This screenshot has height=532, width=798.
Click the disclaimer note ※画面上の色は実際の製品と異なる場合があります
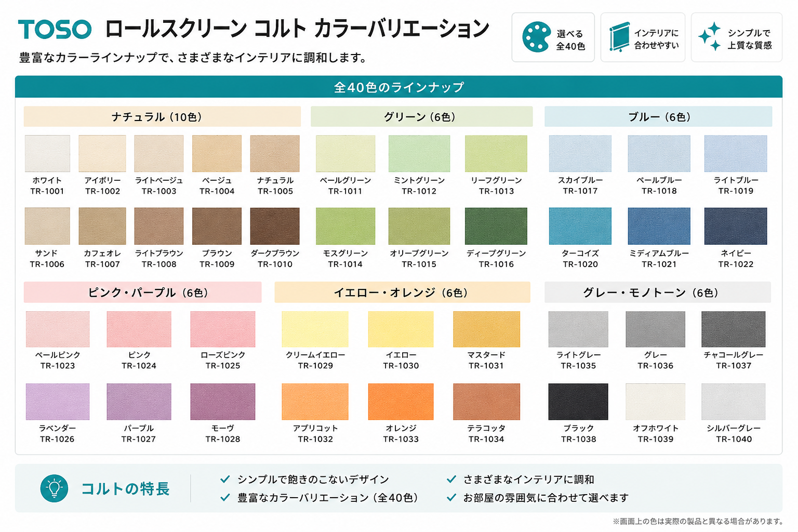tap(698, 521)
